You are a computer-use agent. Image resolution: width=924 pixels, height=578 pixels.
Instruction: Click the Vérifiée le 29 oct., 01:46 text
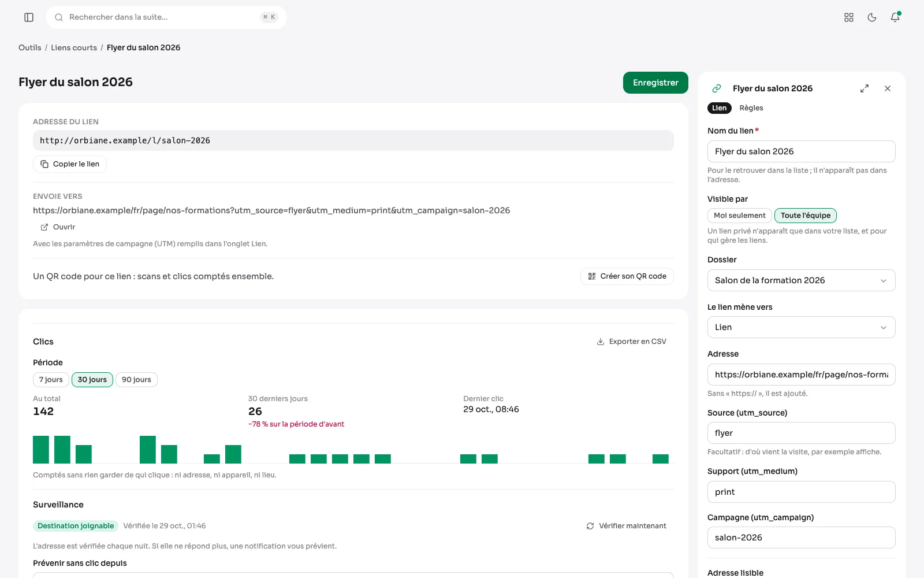(x=165, y=526)
